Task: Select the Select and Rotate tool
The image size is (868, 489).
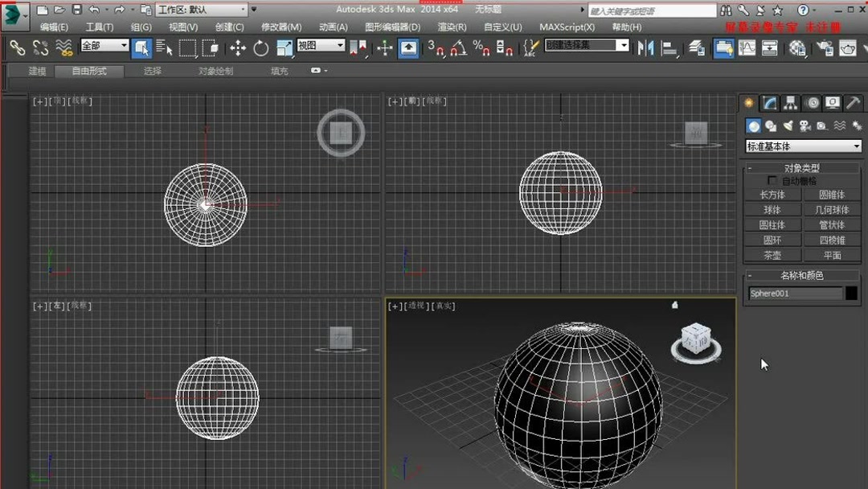Action: click(x=261, y=49)
